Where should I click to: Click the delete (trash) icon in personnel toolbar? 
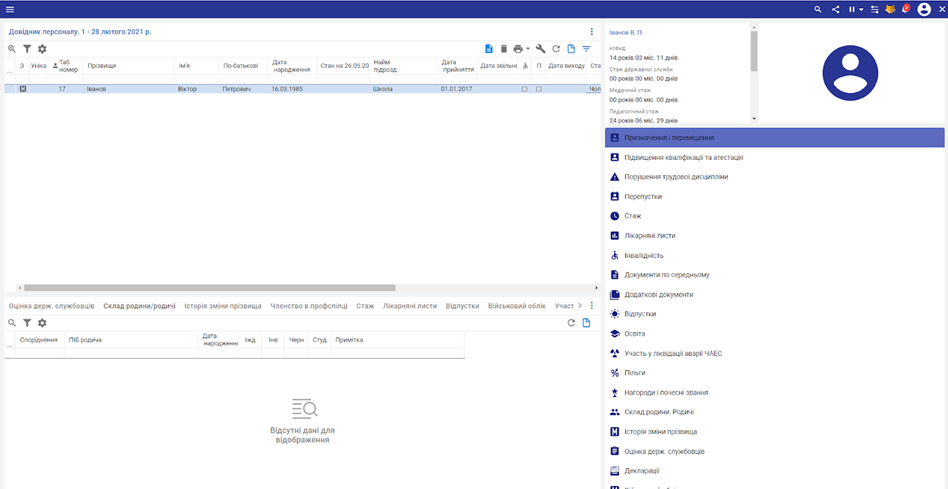[504, 49]
